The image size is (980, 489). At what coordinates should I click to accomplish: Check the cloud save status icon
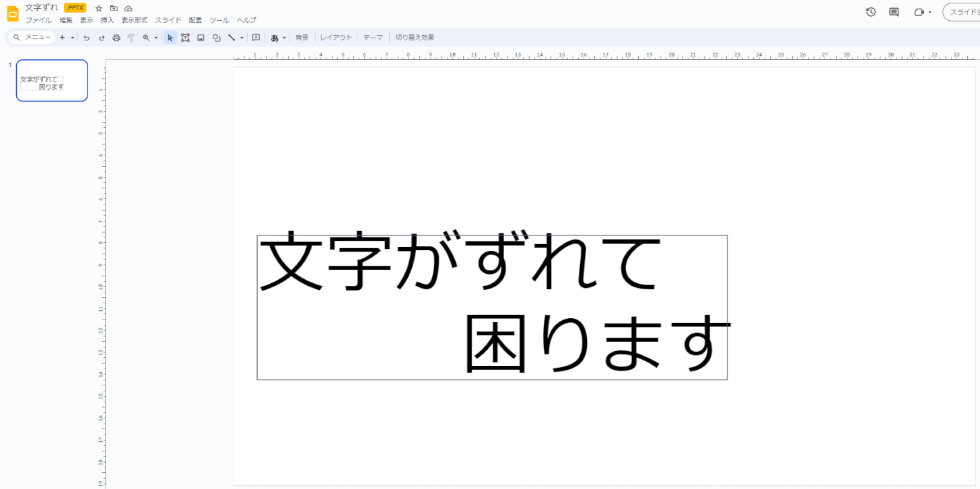[x=129, y=8]
